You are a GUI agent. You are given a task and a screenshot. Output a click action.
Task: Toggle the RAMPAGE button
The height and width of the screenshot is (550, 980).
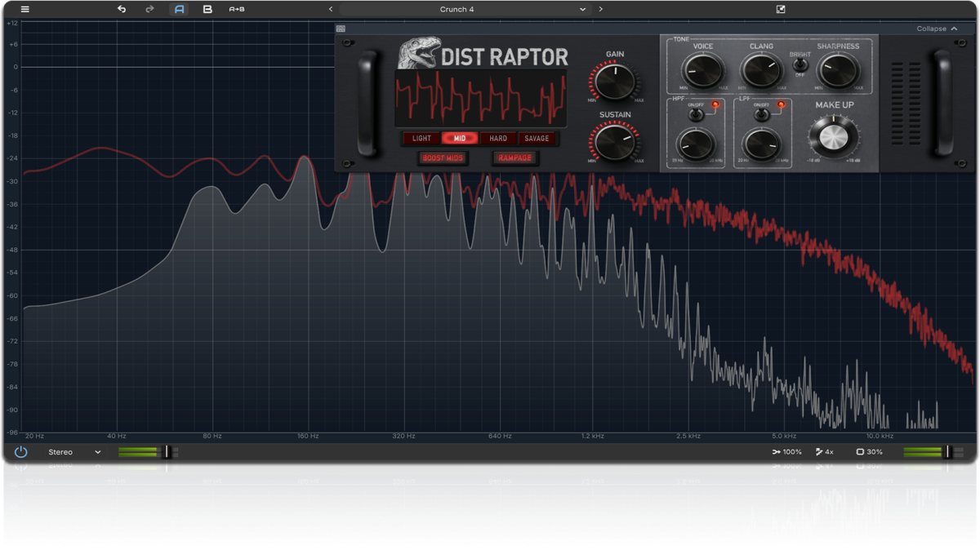click(515, 157)
